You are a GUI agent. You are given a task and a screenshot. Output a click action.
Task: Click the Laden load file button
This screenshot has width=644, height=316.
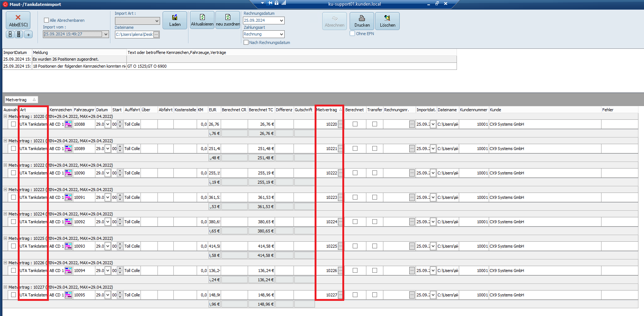coord(175,20)
